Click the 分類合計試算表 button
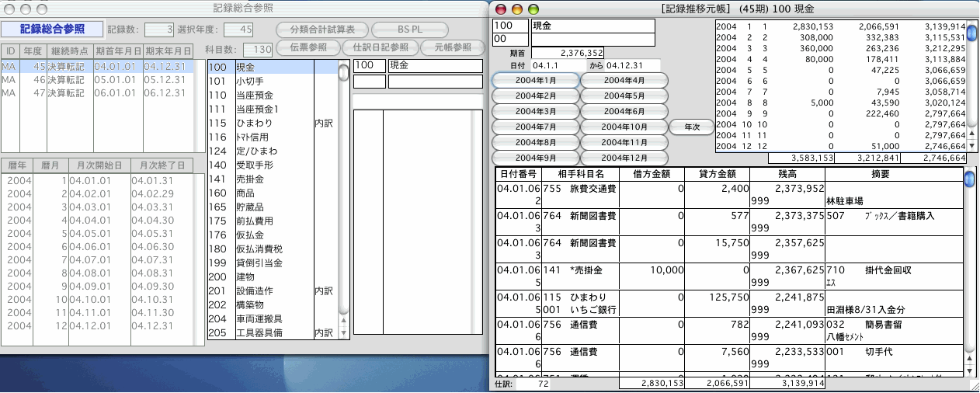The width and height of the screenshot is (980, 393). pyautogui.click(x=322, y=30)
